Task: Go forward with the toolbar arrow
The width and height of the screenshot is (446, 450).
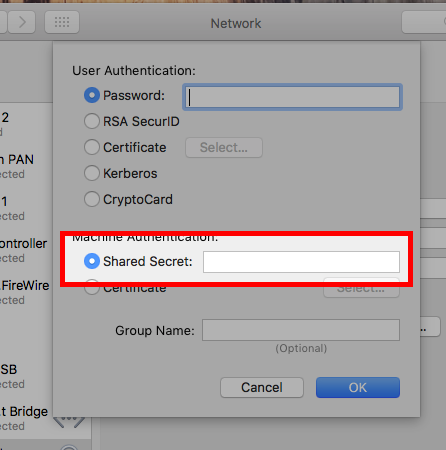Action: pyautogui.click(x=22, y=22)
